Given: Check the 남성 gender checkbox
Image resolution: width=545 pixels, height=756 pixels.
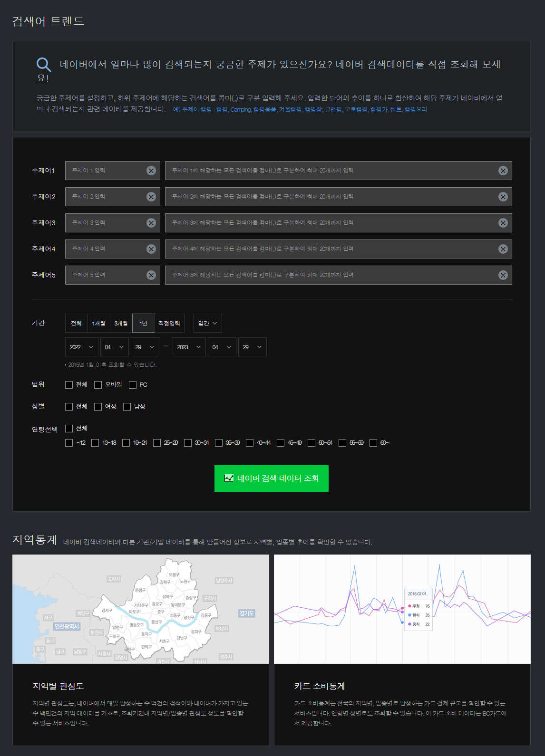Looking at the screenshot, I should pos(127,407).
